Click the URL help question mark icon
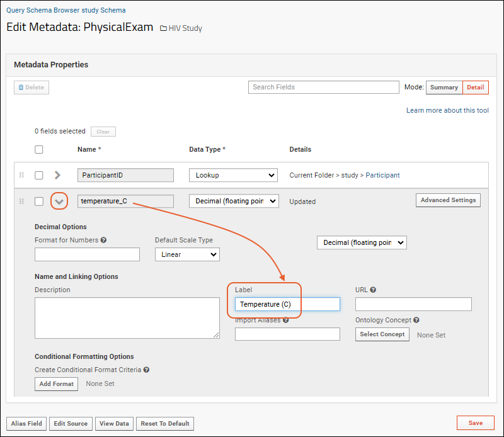This screenshot has width=504, height=437. [373, 290]
